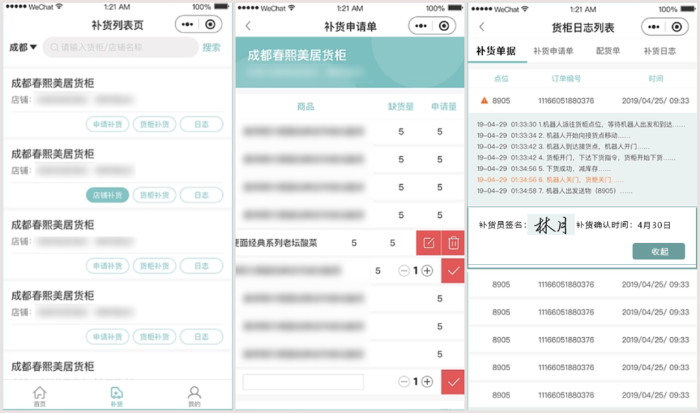Collapse the log details with 收起

(659, 251)
